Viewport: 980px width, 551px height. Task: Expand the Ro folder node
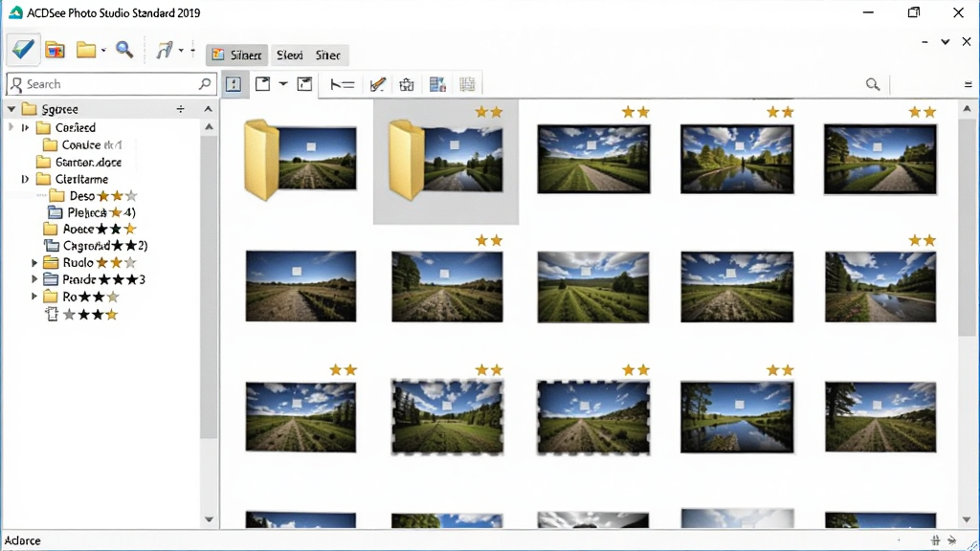click(x=34, y=297)
